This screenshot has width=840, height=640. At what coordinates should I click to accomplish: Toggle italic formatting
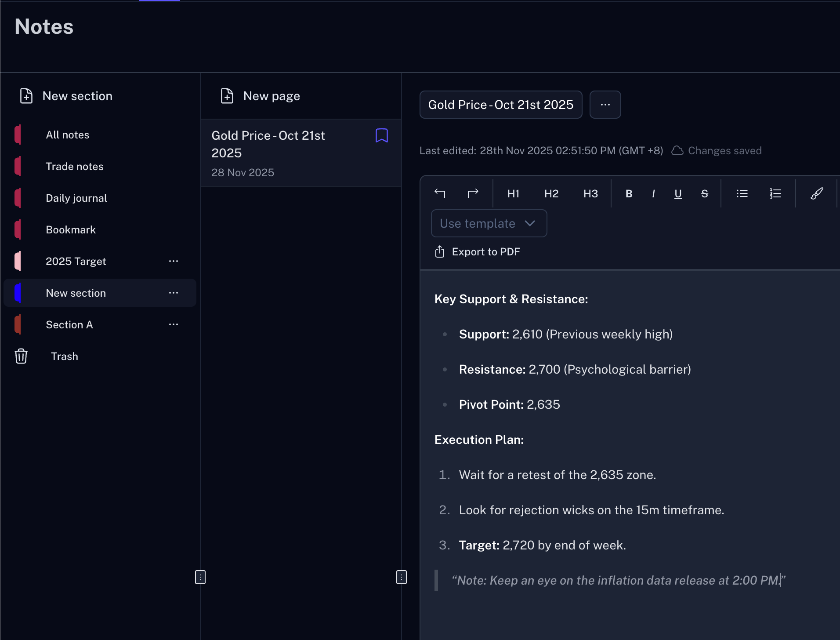pos(653,193)
